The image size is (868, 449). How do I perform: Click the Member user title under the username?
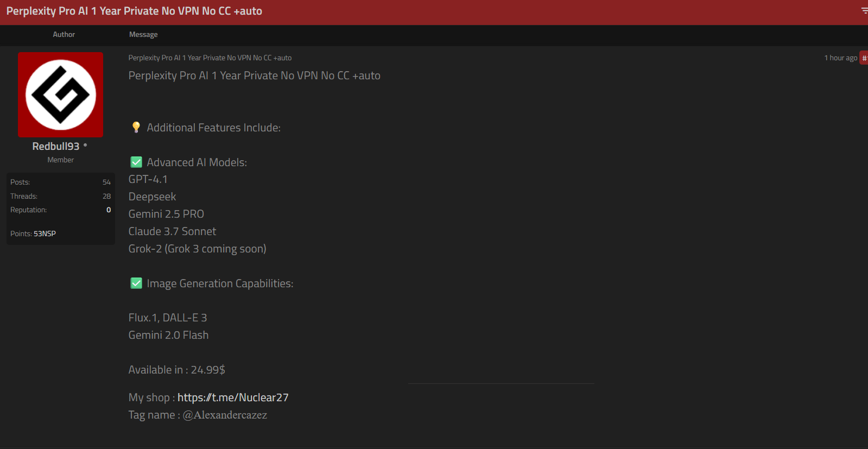61,160
